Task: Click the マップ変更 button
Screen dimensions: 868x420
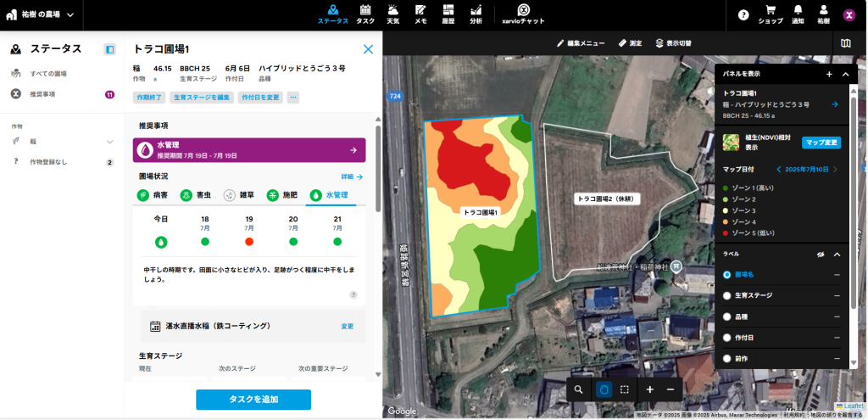Action: point(821,142)
